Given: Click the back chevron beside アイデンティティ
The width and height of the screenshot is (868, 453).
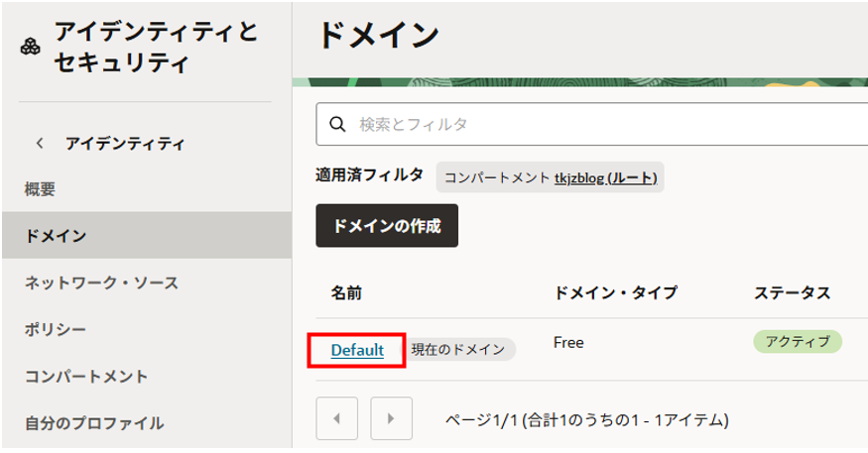Looking at the screenshot, I should point(40,144).
